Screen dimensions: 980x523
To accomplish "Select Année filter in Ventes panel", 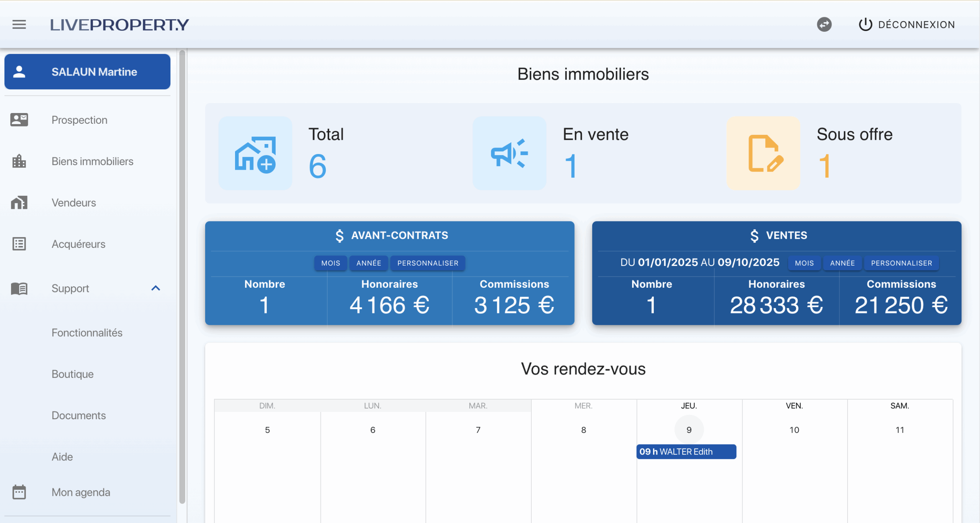I will coord(842,263).
